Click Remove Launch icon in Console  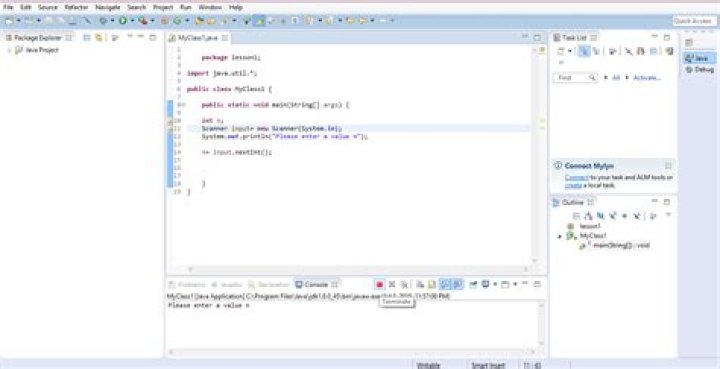pos(392,285)
